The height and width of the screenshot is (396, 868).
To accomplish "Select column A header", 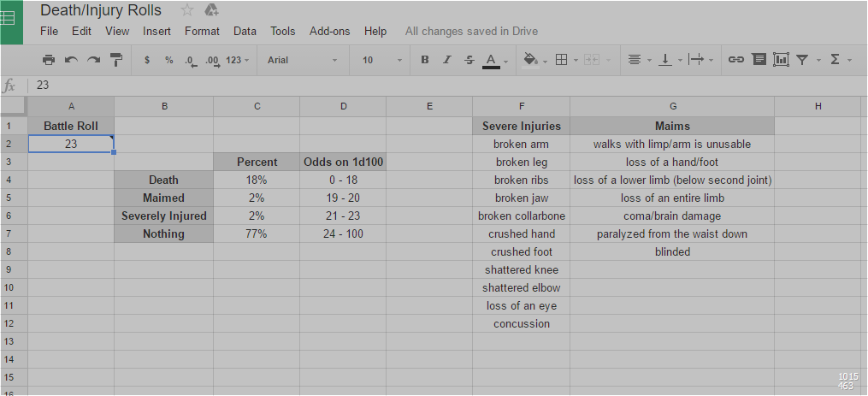I will pyautogui.click(x=71, y=106).
